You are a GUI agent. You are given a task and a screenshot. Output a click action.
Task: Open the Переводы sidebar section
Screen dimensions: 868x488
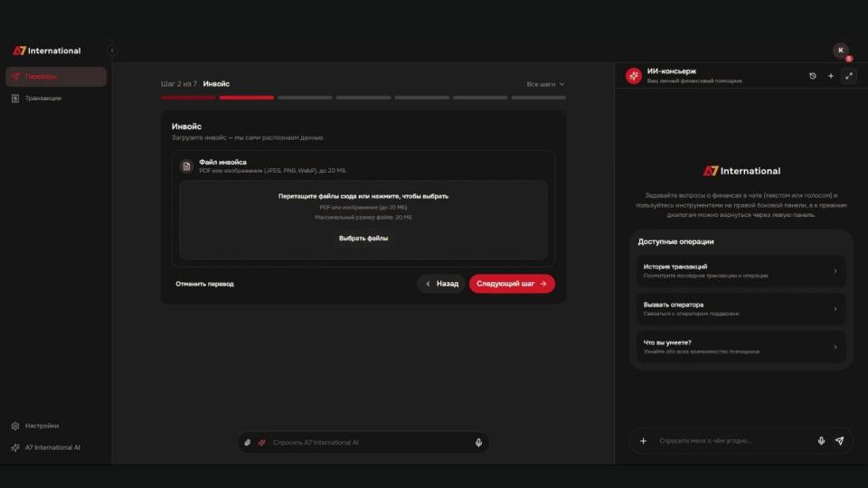click(x=56, y=77)
